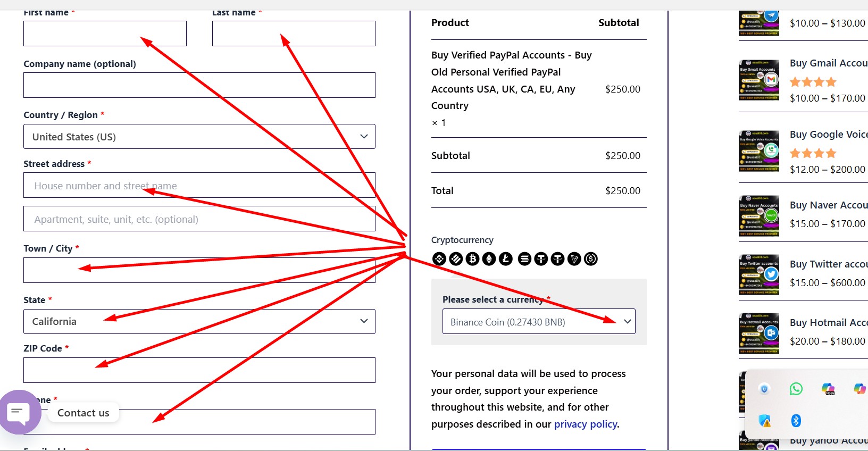Open the privacy policy link
This screenshot has width=868, height=451.
[585, 424]
